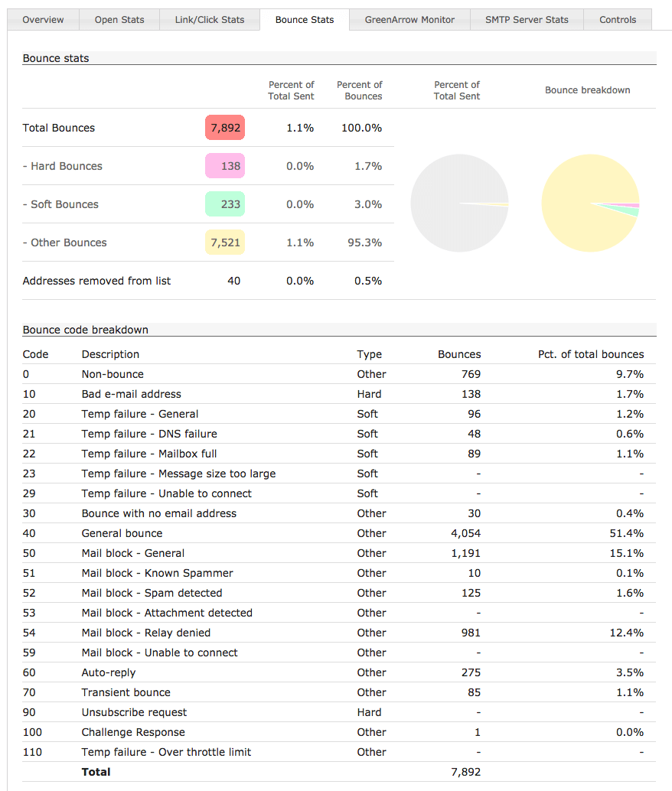Click the Description column header
The width and height of the screenshot is (672, 791).
(110, 354)
